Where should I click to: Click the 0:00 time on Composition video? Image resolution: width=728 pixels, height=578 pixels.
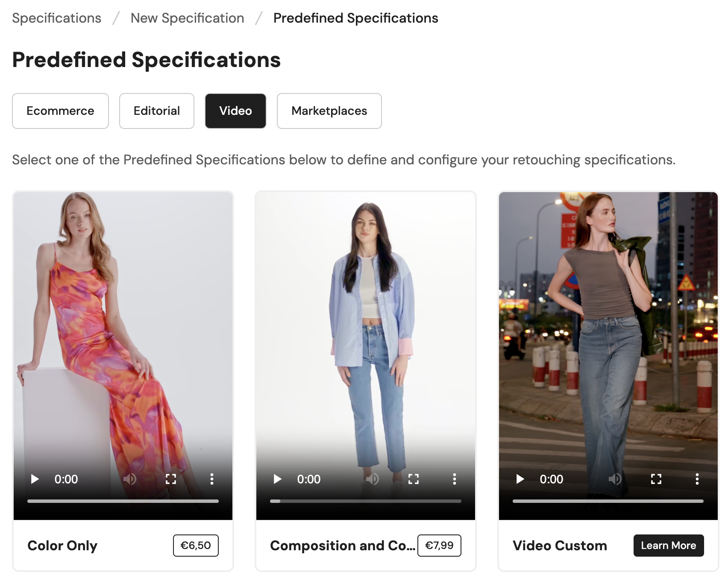(309, 479)
